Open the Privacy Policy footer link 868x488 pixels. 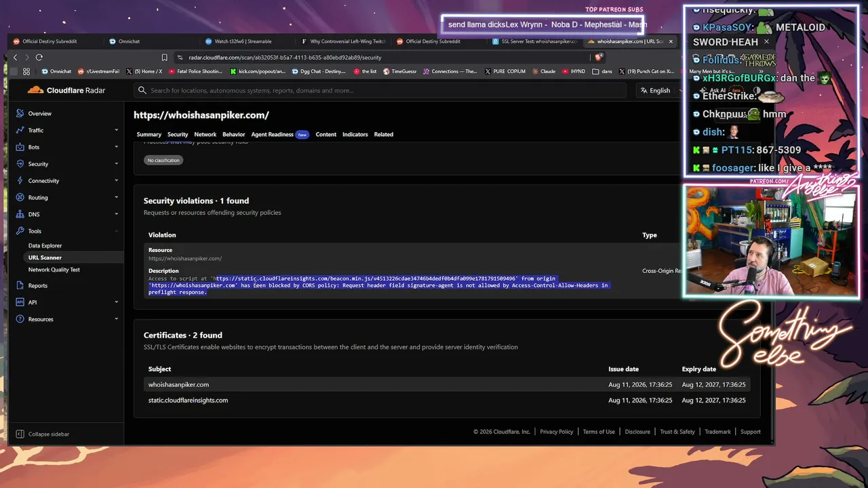(557, 432)
